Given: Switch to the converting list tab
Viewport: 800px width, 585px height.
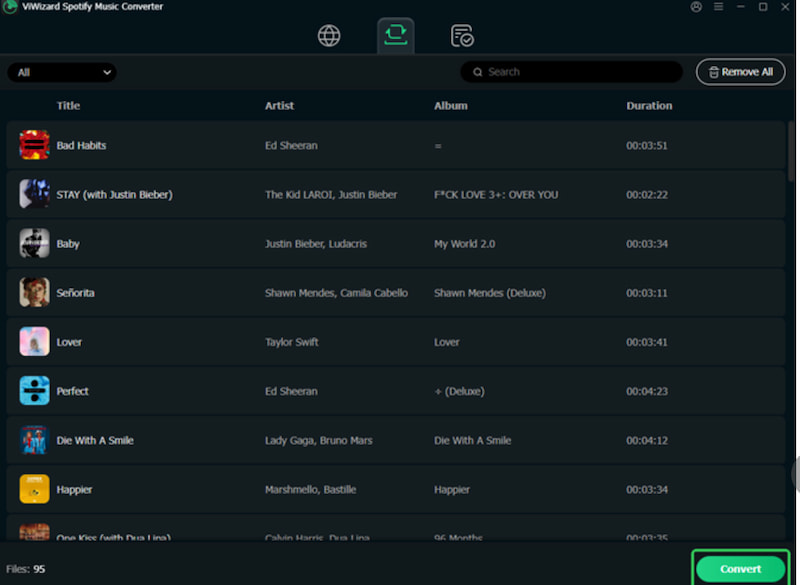Looking at the screenshot, I should coord(395,35).
